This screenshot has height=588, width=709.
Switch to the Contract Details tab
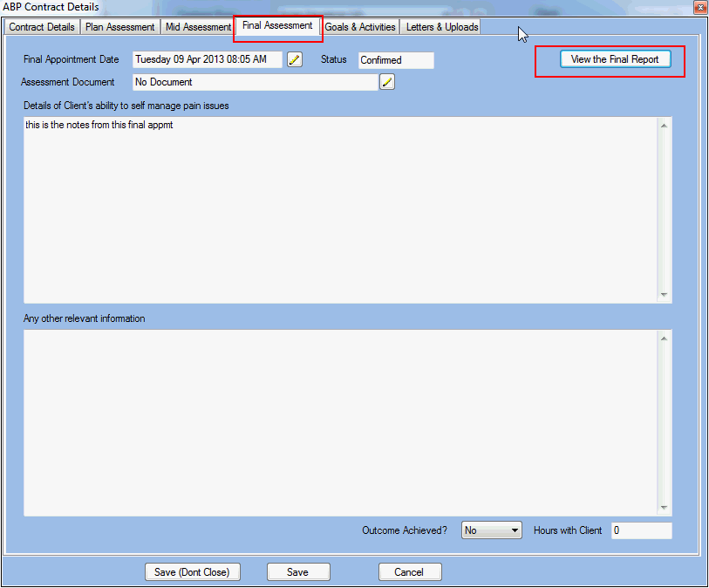tap(42, 27)
